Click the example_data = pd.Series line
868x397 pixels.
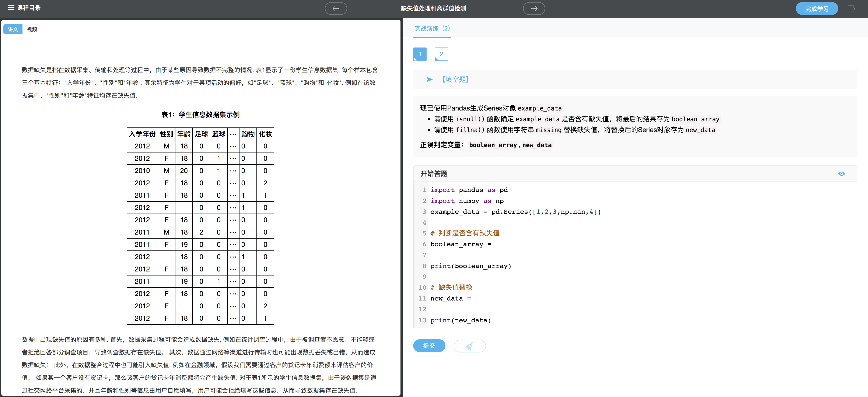(x=515, y=212)
